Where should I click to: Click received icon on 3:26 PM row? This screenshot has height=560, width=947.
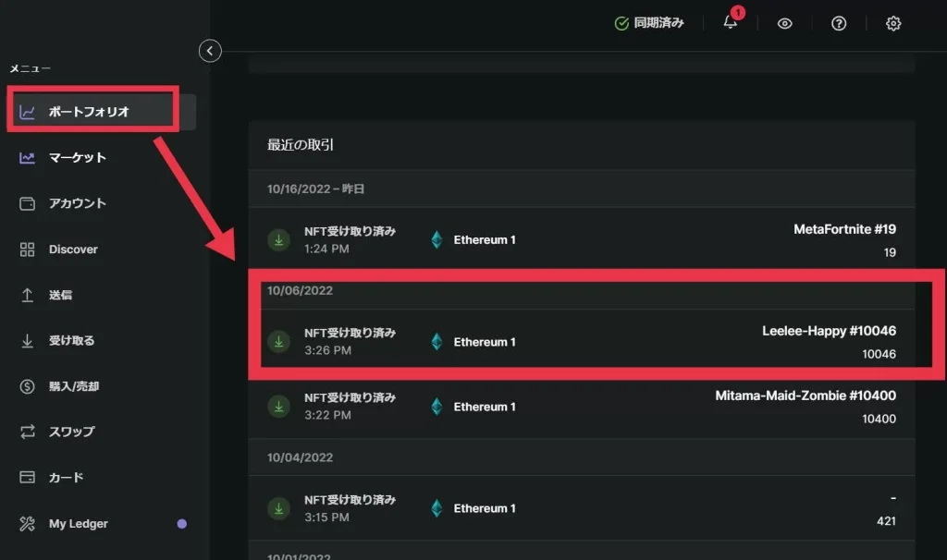279,342
